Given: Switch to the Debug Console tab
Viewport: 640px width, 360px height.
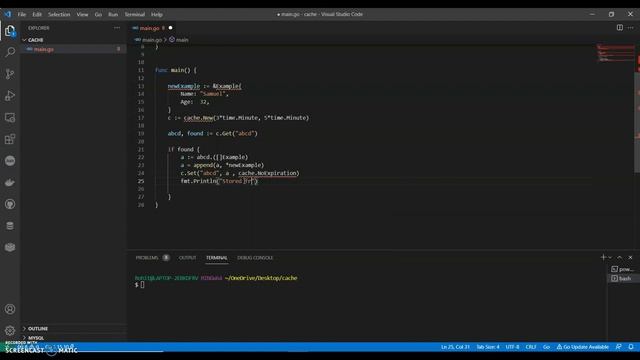Looking at the screenshot, I should (x=255, y=258).
